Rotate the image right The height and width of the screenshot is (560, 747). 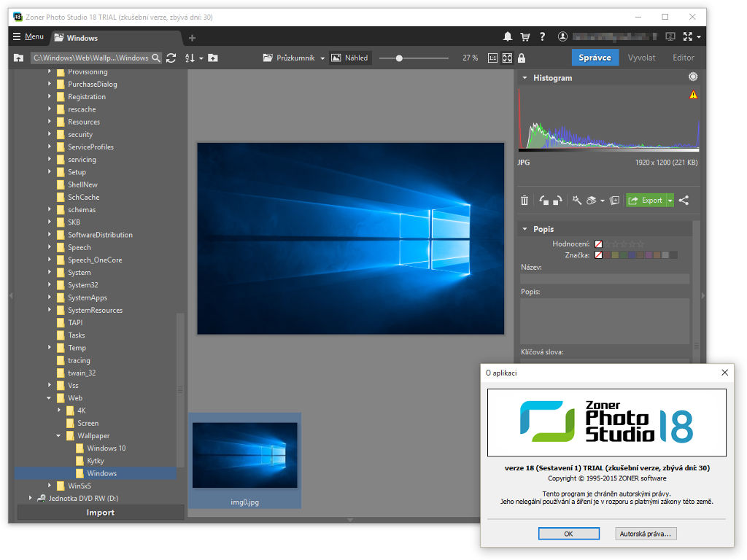coord(557,201)
